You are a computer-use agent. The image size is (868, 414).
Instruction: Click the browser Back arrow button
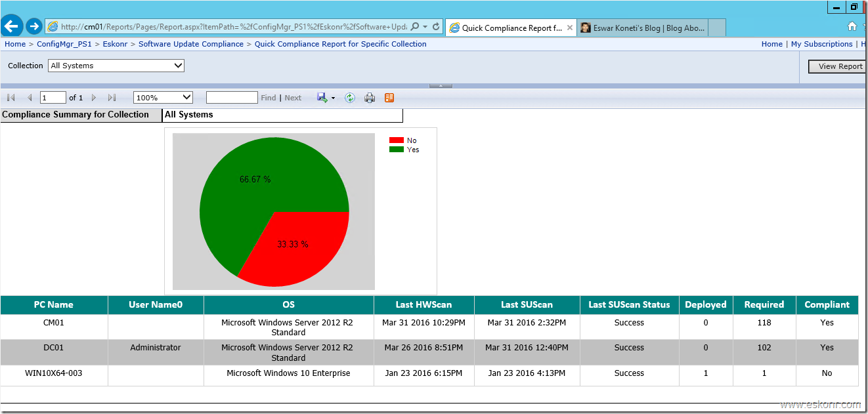[12, 26]
